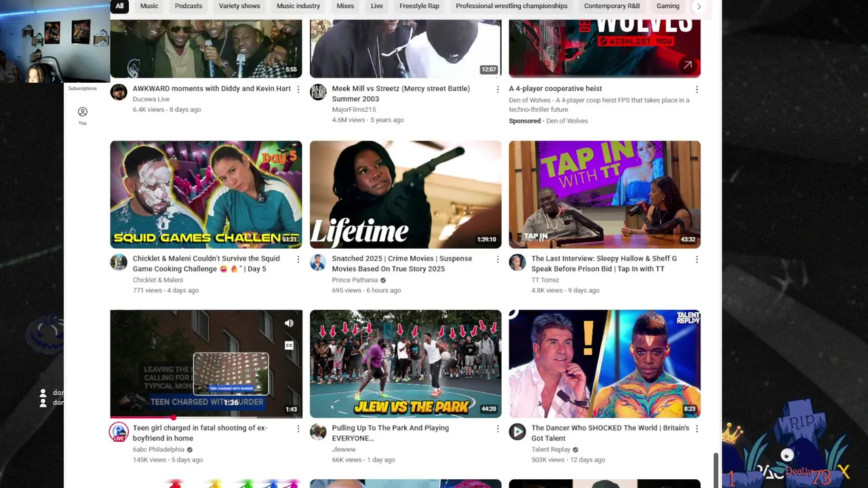
Task: Open title A 4-player cooperative heist
Action: 555,89
